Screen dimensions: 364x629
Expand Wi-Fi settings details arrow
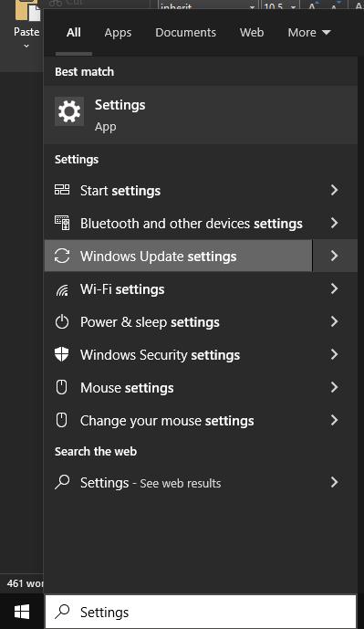[334, 288]
